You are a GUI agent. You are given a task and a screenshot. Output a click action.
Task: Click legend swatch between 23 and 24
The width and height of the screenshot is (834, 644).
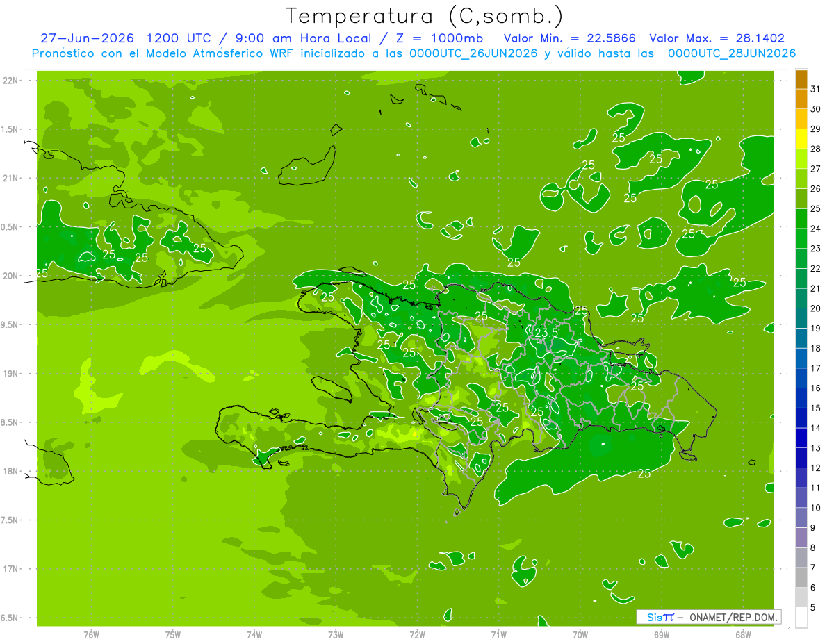(x=801, y=238)
